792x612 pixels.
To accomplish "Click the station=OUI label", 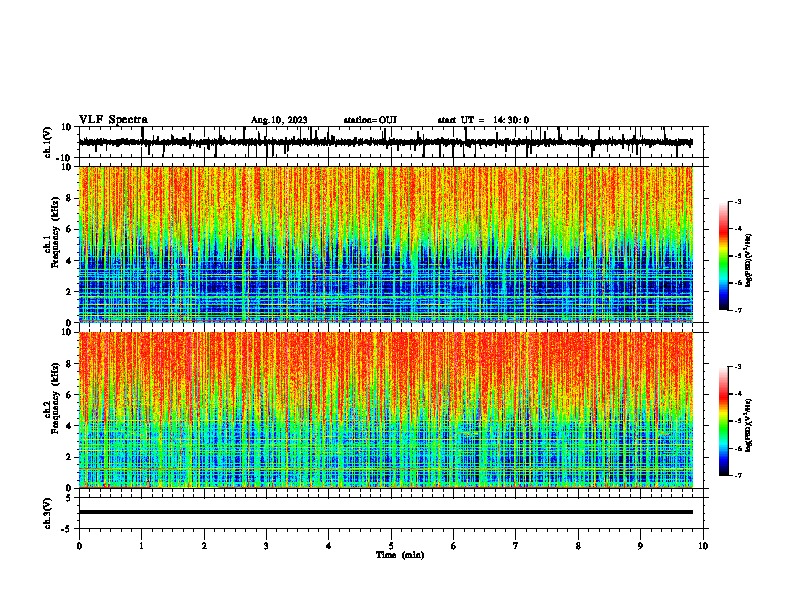I will click(370, 120).
